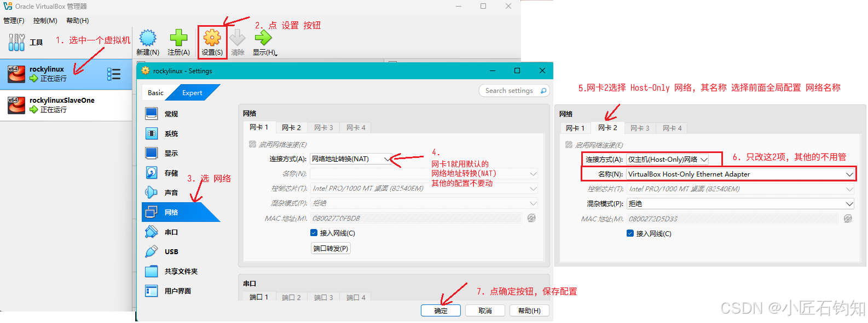Open the Name (名称) dropdown for adapter 1
The height and width of the screenshot is (323, 868).
(x=424, y=174)
